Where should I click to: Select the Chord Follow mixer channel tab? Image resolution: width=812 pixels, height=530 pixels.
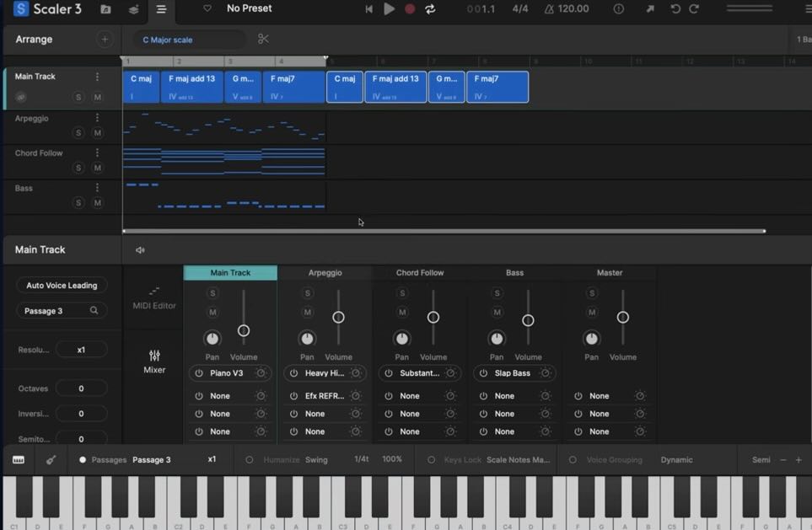[420, 273]
